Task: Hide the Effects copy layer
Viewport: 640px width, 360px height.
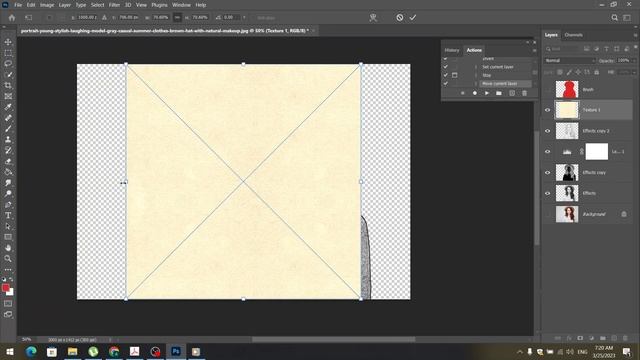Action: click(548, 172)
